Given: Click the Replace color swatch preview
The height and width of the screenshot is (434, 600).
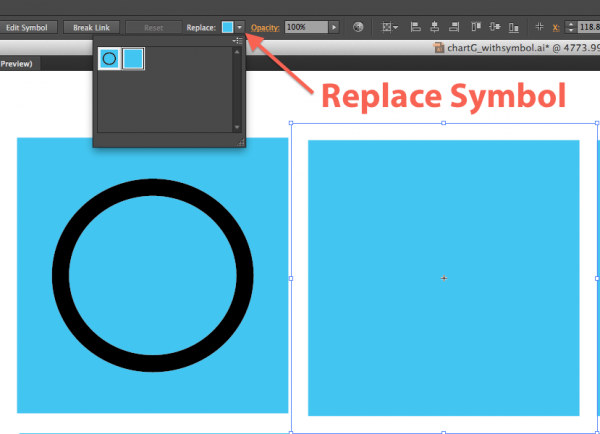Looking at the screenshot, I should (x=228, y=27).
